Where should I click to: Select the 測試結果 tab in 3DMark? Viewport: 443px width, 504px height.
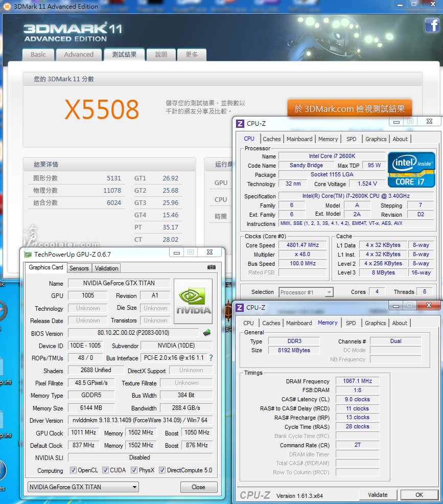pos(124,55)
